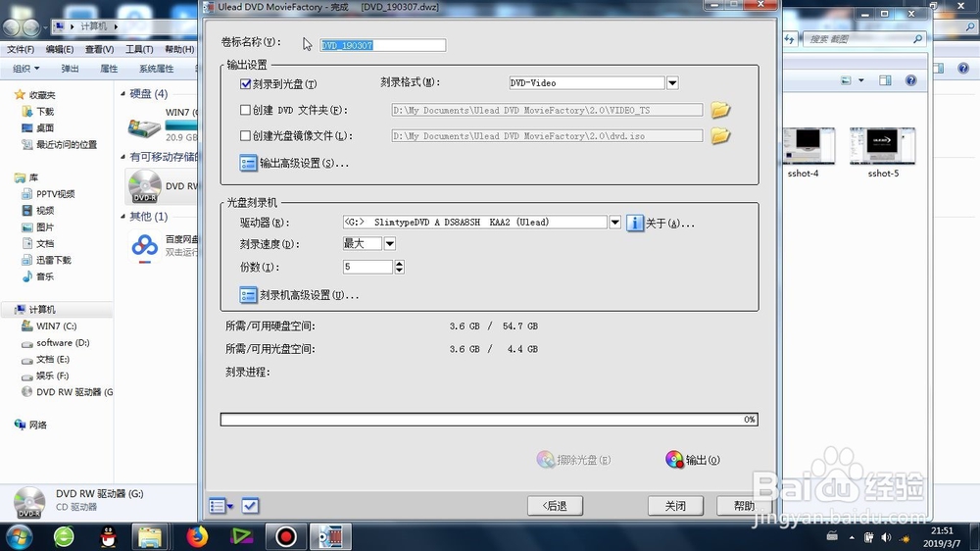Open File Explorer taskbar icon
Screen dimensions: 980x551
[x=150, y=536]
